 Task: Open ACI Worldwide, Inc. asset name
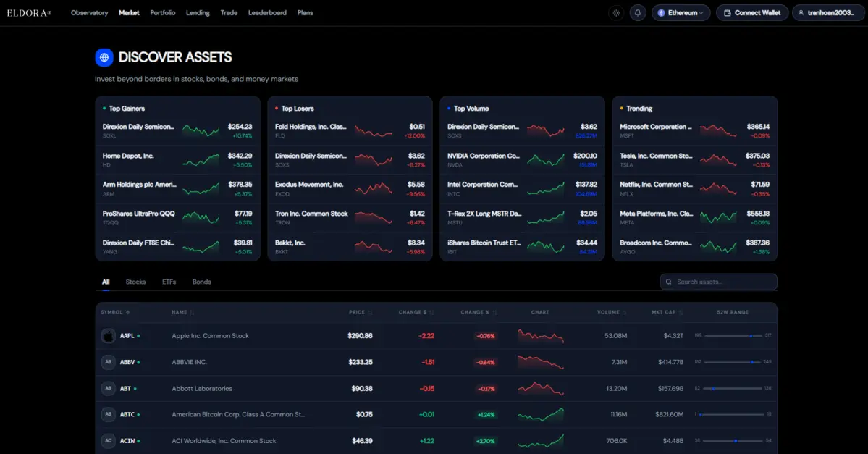(x=224, y=441)
